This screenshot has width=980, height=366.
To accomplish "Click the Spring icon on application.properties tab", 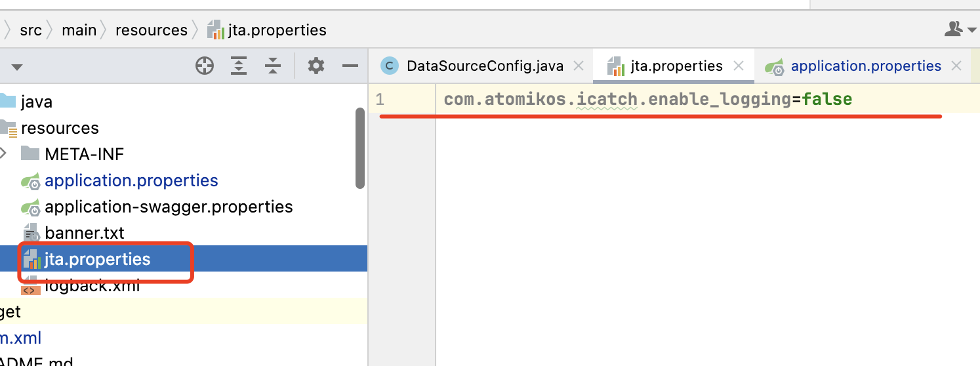I will point(777,66).
